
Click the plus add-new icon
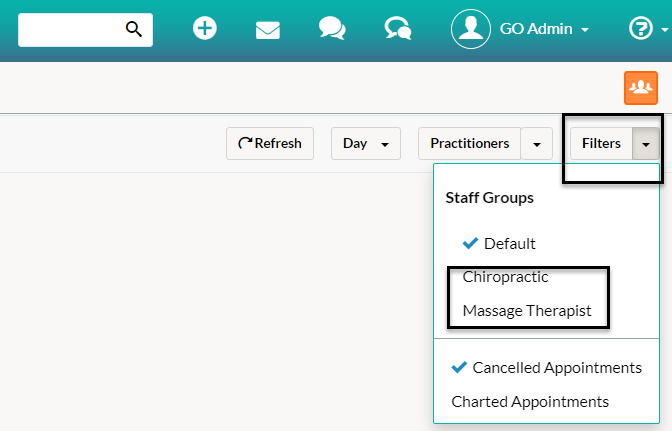pos(204,28)
